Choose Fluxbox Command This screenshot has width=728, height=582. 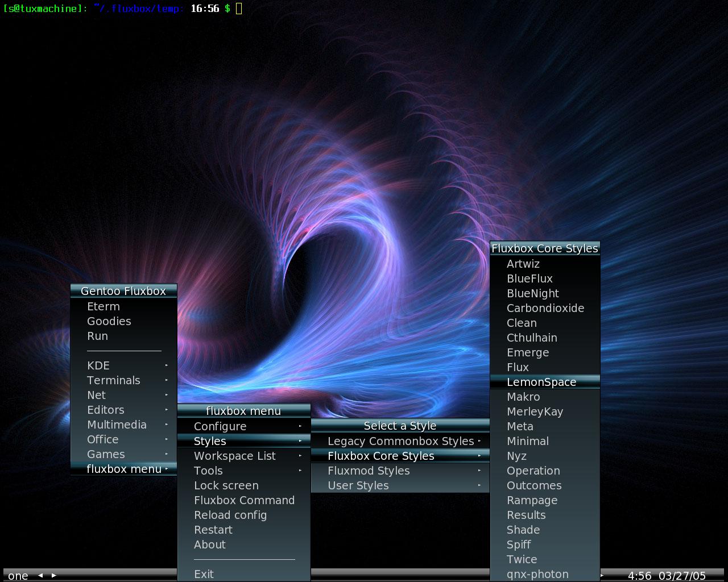tap(244, 500)
